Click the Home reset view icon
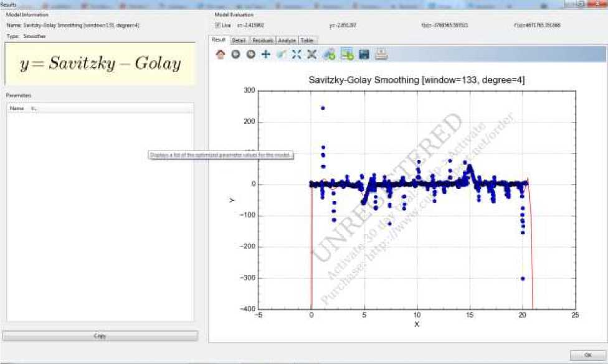Image resolution: width=608 pixels, height=364 pixels. pos(220,54)
